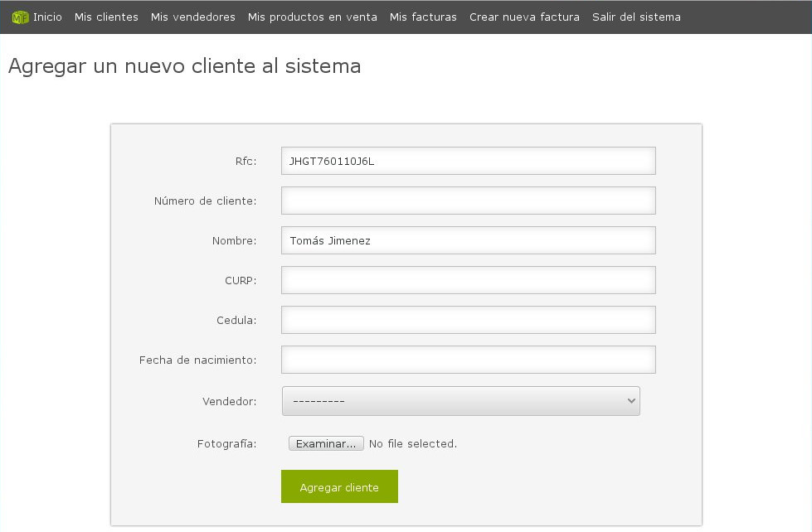Focus the CURP input box

[468, 279]
